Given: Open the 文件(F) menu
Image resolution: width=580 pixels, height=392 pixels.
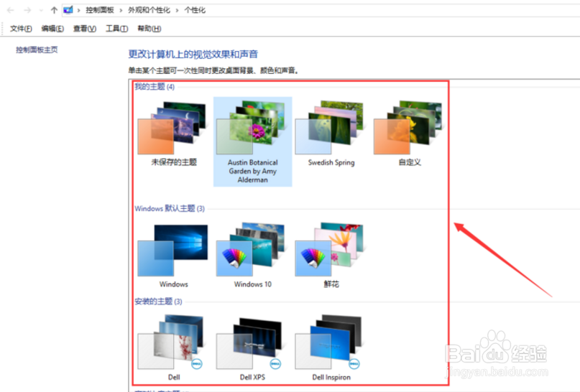Looking at the screenshot, I should [21, 29].
